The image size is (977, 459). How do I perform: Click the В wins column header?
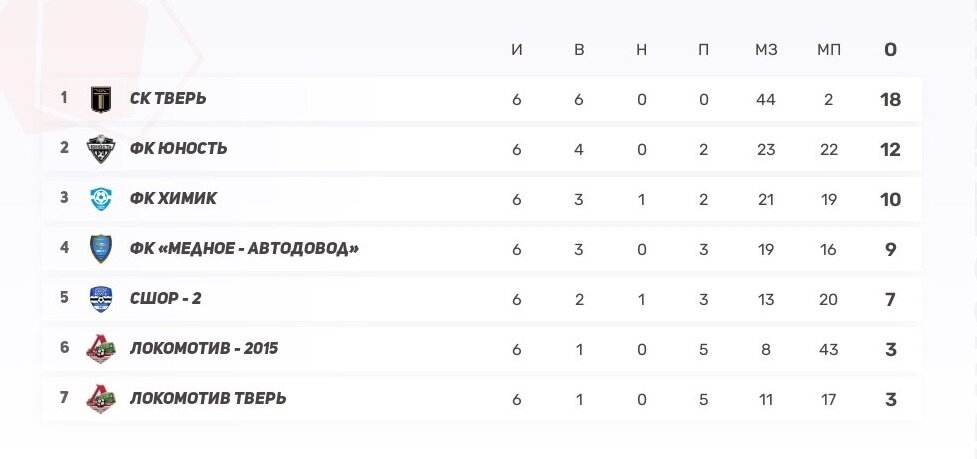(579, 50)
